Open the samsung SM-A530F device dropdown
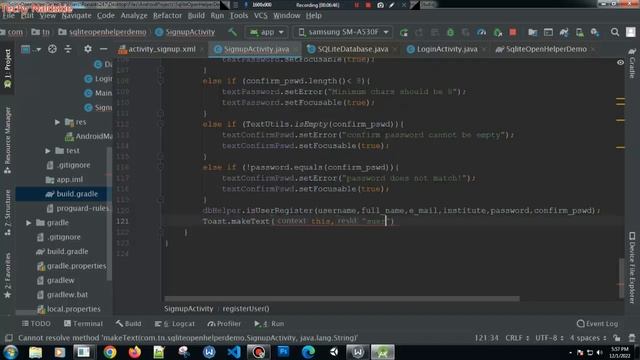 pyautogui.click(x=343, y=32)
